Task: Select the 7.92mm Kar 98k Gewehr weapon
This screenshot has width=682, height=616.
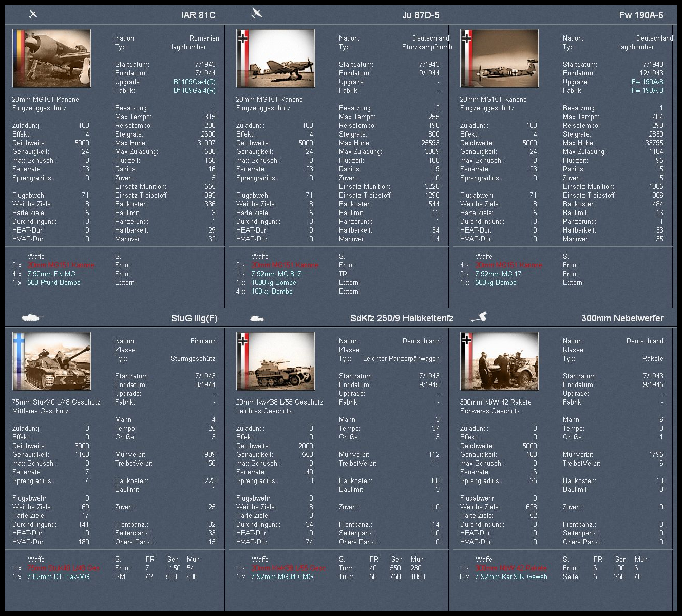Action: click(x=511, y=577)
